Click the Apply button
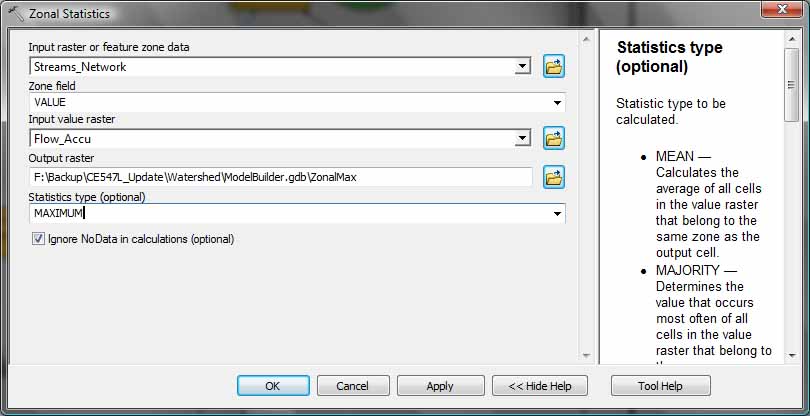The width and height of the screenshot is (810, 416). tap(440, 386)
